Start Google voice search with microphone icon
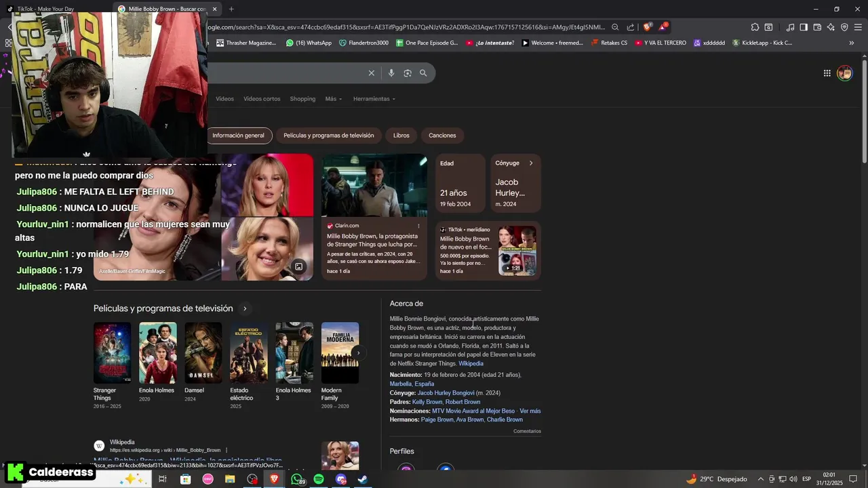This screenshot has height=488, width=868. click(391, 73)
